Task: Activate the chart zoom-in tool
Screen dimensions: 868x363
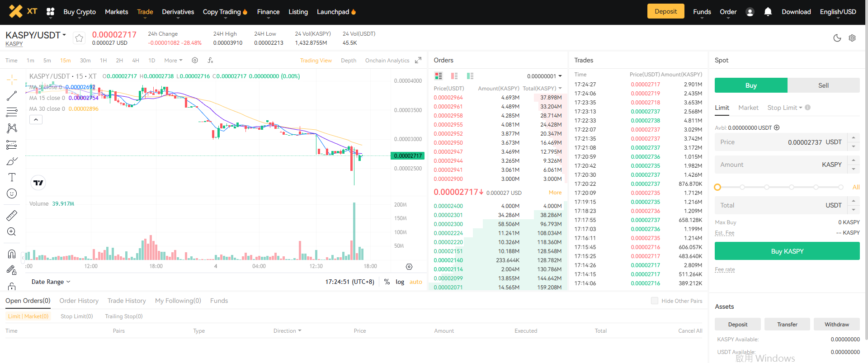Action: tap(12, 232)
